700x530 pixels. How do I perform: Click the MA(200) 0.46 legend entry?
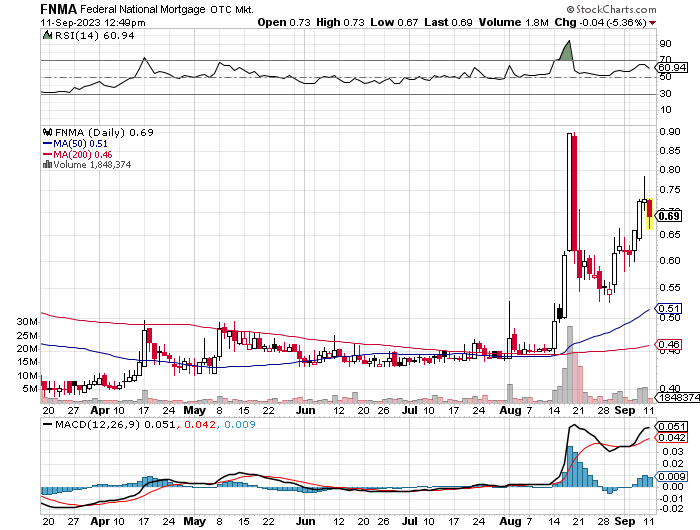click(78, 154)
